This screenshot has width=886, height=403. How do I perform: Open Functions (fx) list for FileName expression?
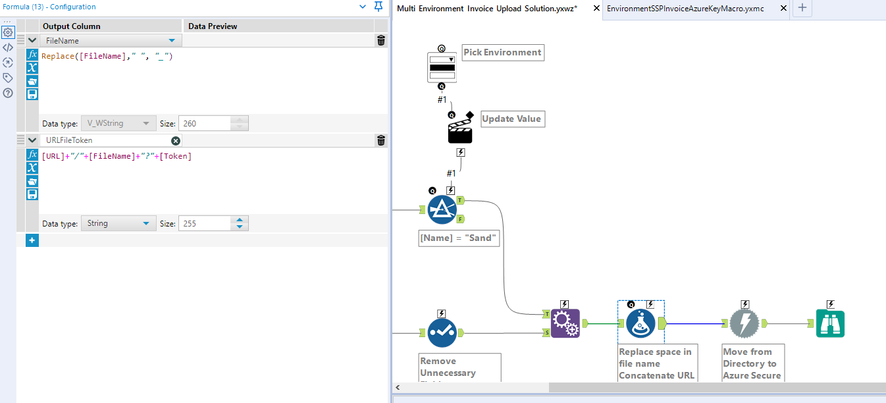32,55
